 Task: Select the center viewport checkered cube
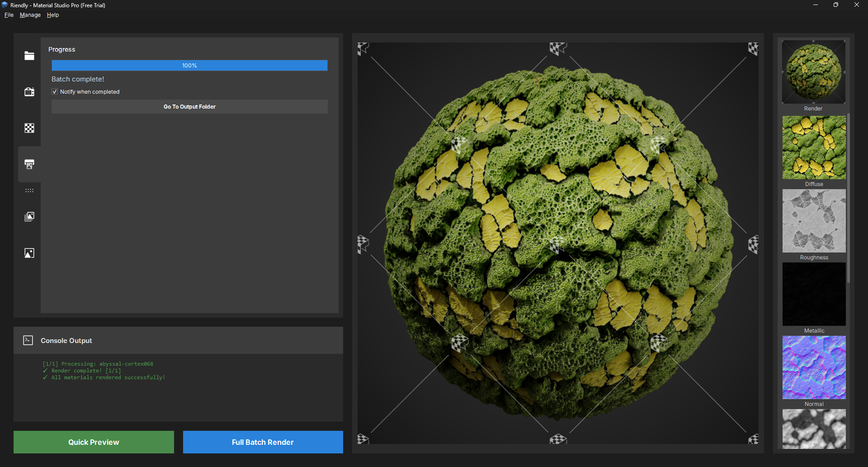tap(557, 244)
